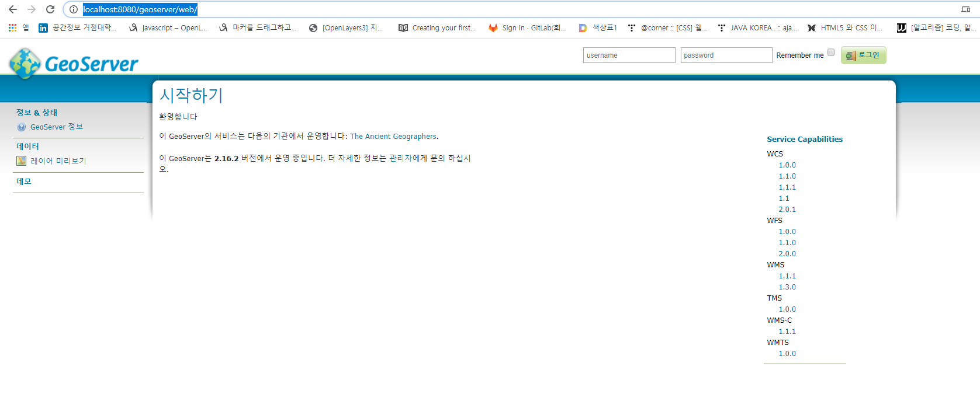980x394 pixels.
Task: Open the [알고리즘] 코딩 bookmark
Action: click(937, 27)
